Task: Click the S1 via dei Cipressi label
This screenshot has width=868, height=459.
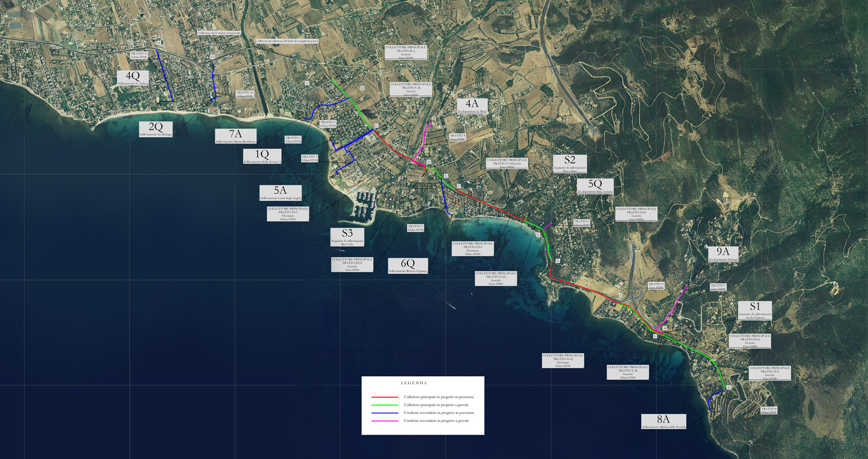Action: 755,311
